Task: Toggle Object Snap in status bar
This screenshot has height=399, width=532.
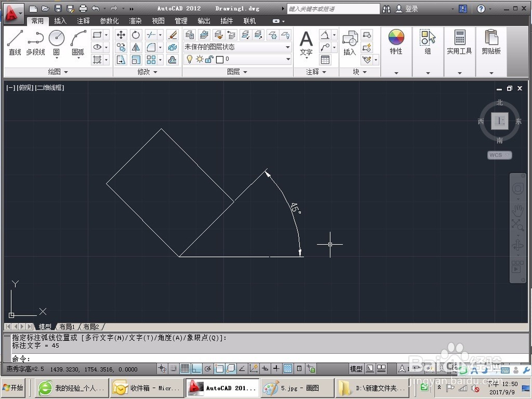Action: pyautogui.click(x=220, y=369)
